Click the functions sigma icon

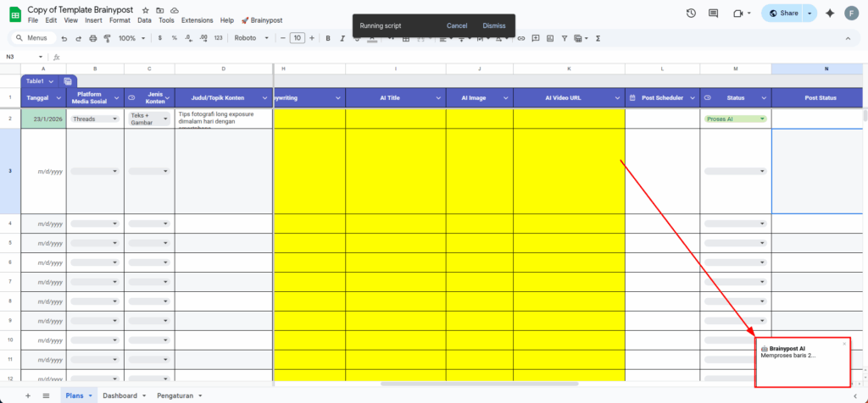(598, 38)
